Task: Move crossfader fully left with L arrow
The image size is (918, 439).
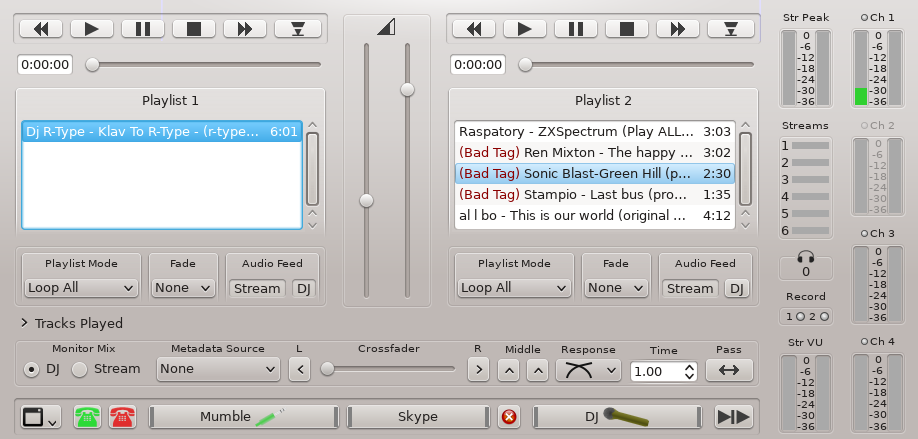Action: coord(299,369)
